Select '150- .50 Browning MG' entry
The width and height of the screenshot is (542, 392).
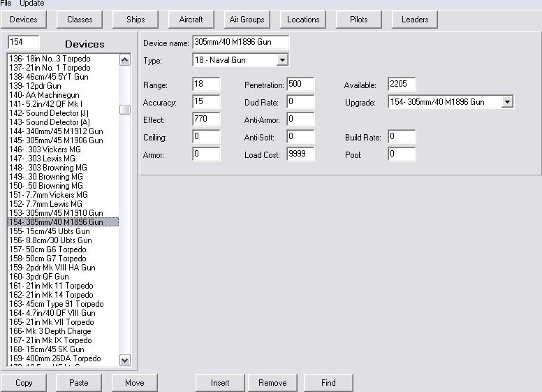(63, 186)
